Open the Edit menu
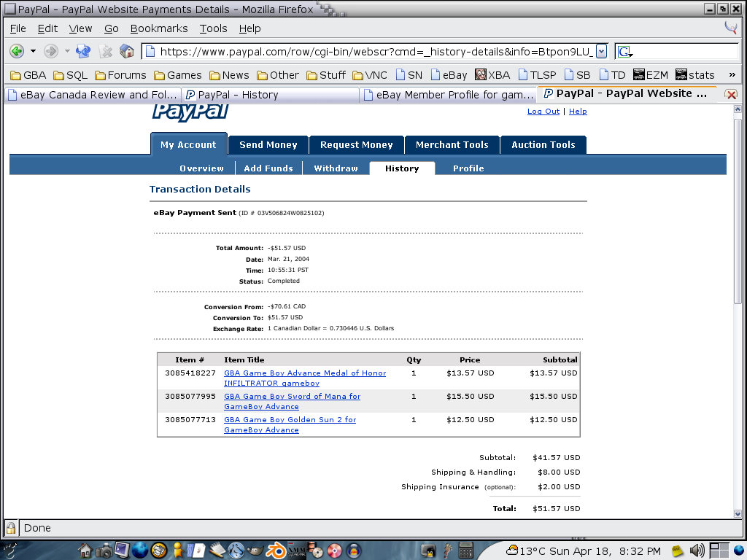747x560 pixels. [x=47, y=28]
